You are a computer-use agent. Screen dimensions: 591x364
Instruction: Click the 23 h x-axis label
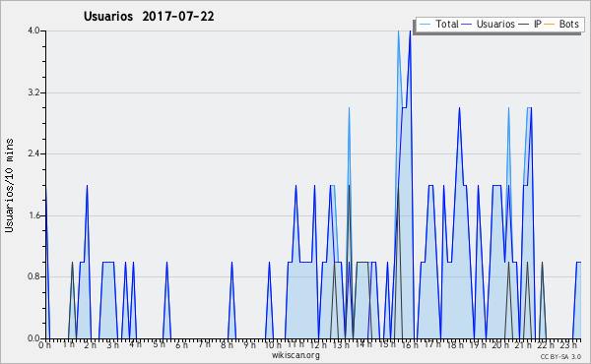(x=568, y=345)
